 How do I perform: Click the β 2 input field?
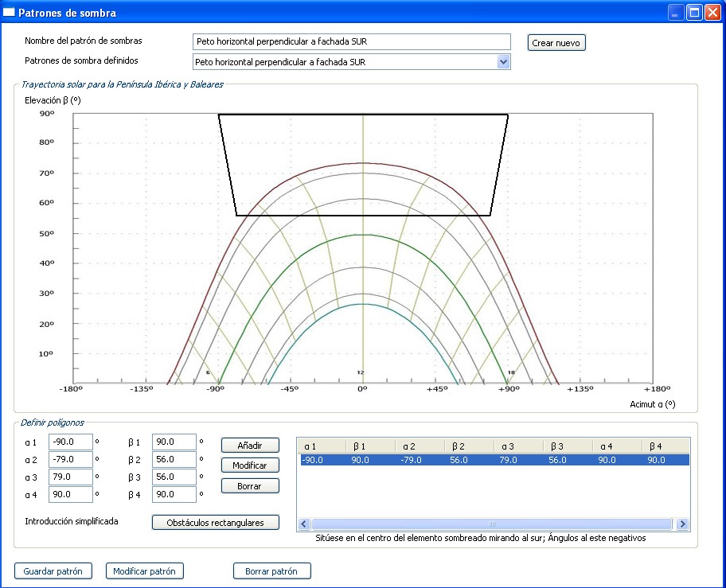click(x=174, y=459)
